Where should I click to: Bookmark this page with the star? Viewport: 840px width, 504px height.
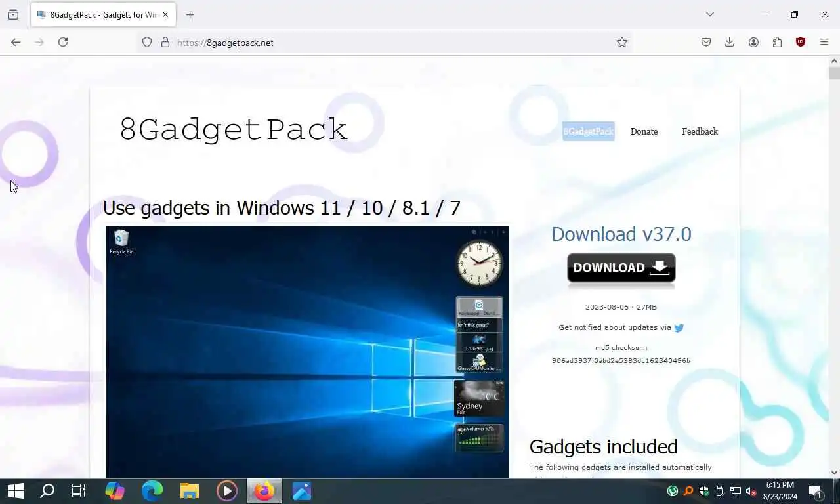point(622,42)
